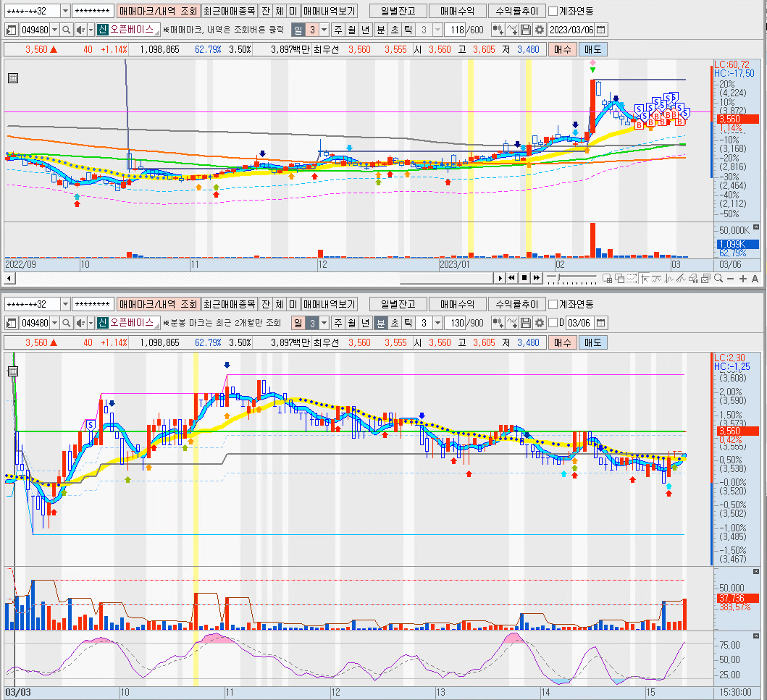Image resolution: width=767 pixels, height=700 pixels.
Task: Click the play arrow on upper chart scroller
Action: point(500,278)
